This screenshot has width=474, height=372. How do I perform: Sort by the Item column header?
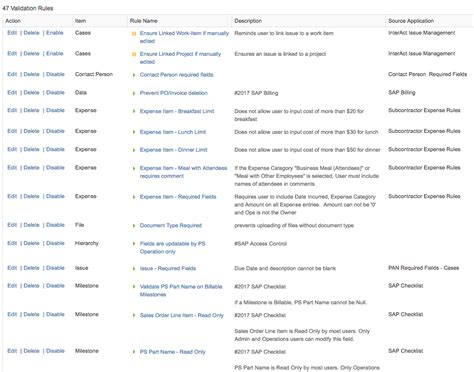point(80,21)
